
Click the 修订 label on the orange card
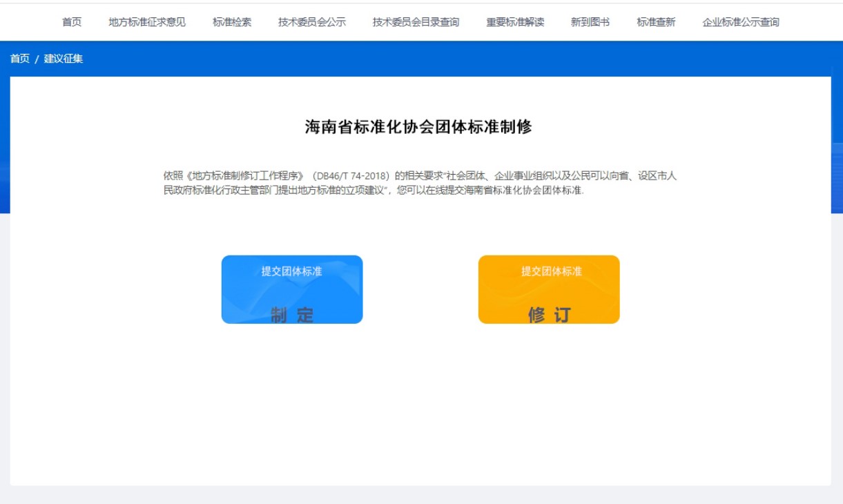[x=550, y=315]
